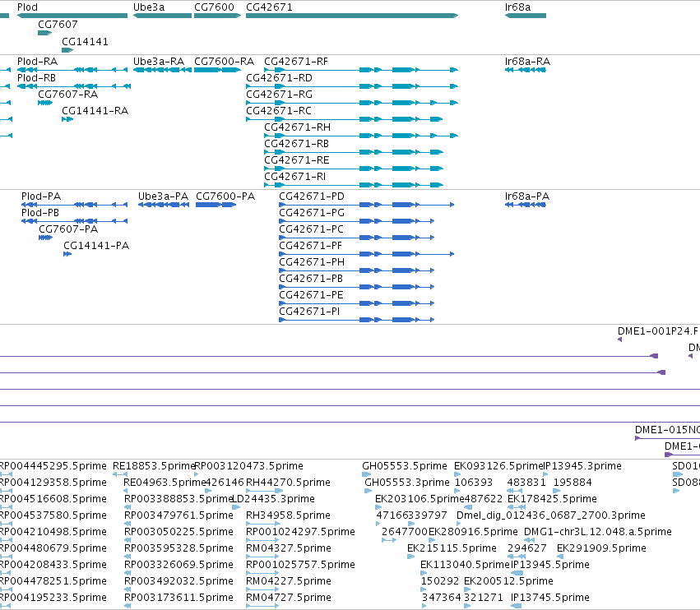700x610 pixels.
Task: Click the Ube3a gene label
Action: (149, 7)
